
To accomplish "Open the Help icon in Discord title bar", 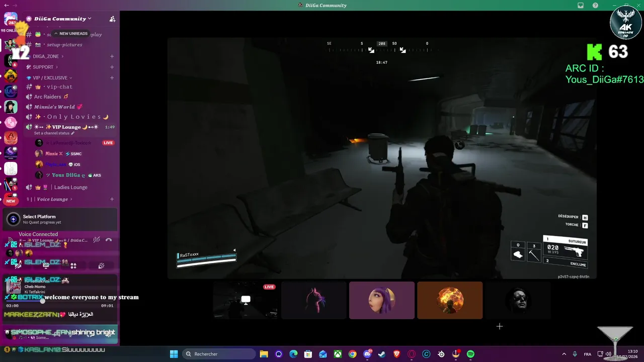I will pyautogui.click(x=595, y=5).
